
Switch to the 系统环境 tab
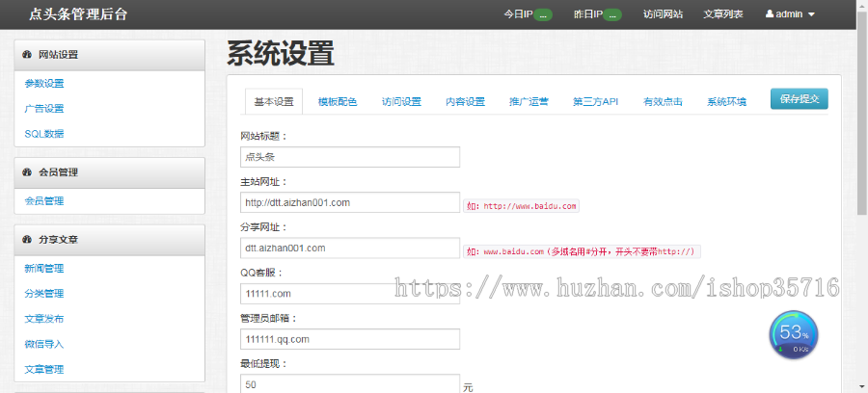(726, 102)
